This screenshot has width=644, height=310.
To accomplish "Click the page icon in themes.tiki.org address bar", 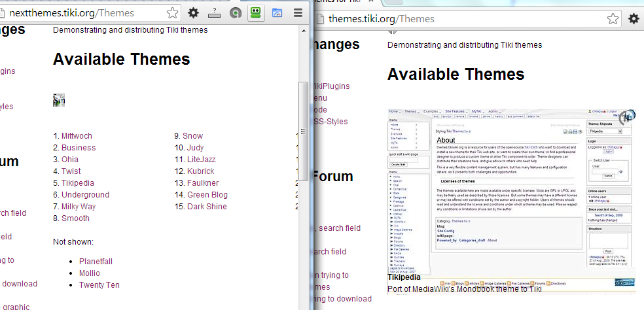I will pos(320,19).
